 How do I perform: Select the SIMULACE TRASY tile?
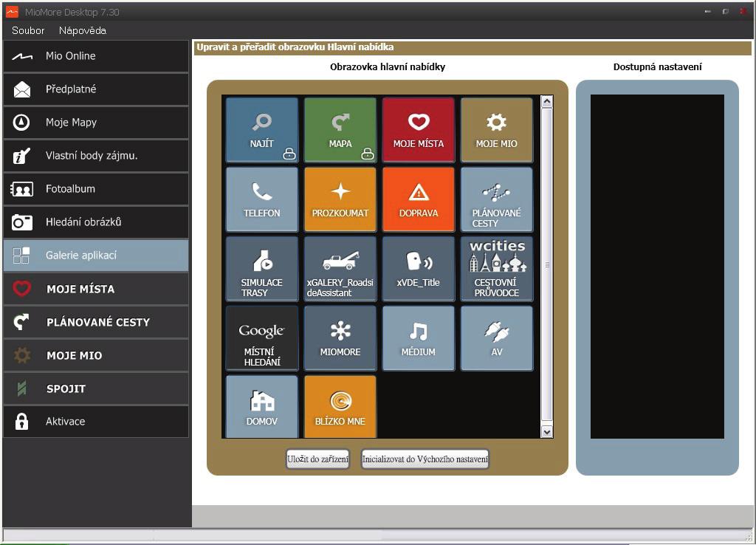point(262,269)
